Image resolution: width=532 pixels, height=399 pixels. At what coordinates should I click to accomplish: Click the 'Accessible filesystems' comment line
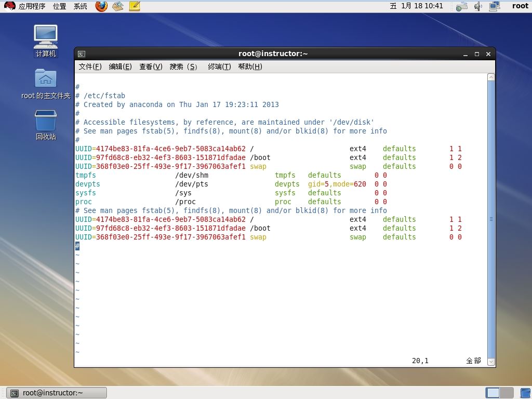224,122
